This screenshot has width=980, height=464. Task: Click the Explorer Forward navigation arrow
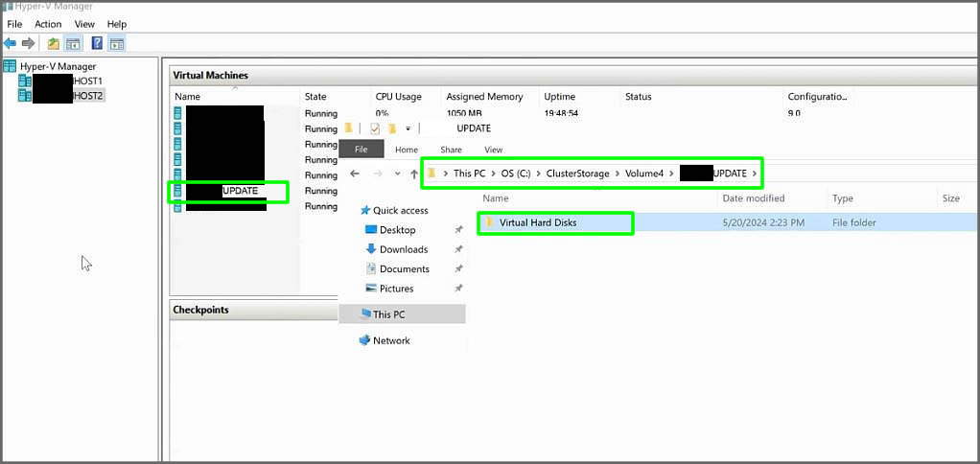[x=378, y=174]
